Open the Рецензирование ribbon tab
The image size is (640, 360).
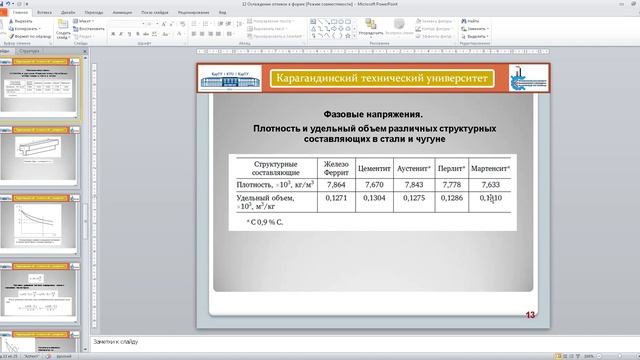(193, 13)
